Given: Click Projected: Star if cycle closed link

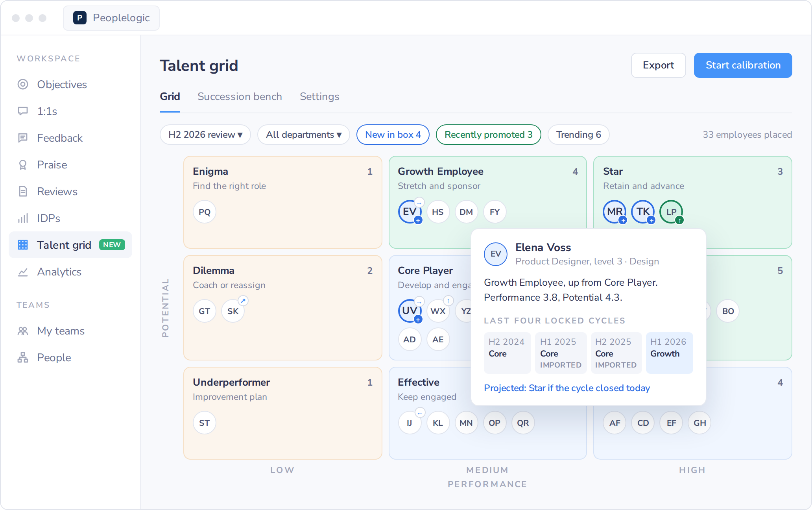Looking at the screenshot, I should tap(567, 388).
